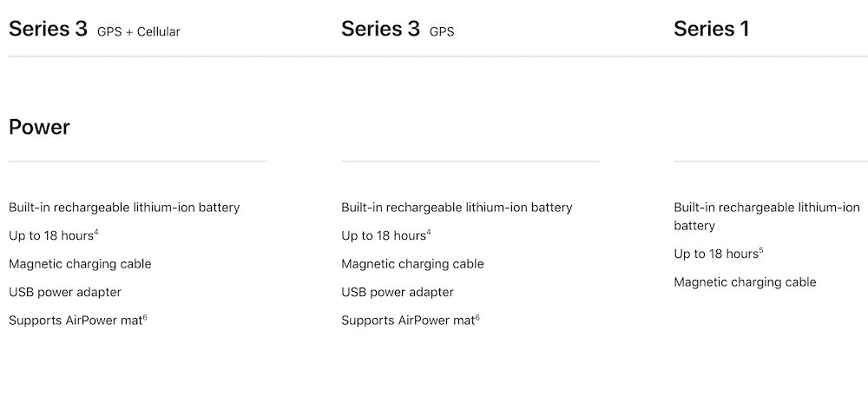Click USB power adapter in GPS + Cellular column
Image resolution: width=868 pixels, height=397 pixels.
coord(65,293)
